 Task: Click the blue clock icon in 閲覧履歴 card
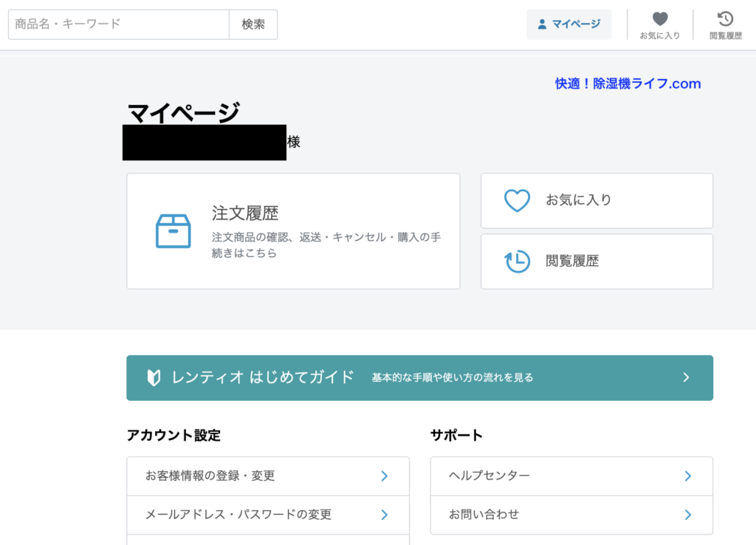(517, 261)
